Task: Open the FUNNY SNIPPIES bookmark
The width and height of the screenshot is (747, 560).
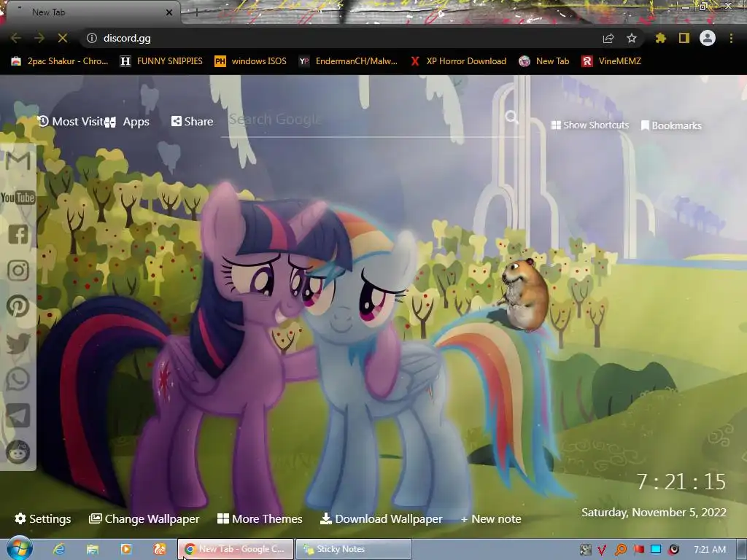Action: [161, 61]
